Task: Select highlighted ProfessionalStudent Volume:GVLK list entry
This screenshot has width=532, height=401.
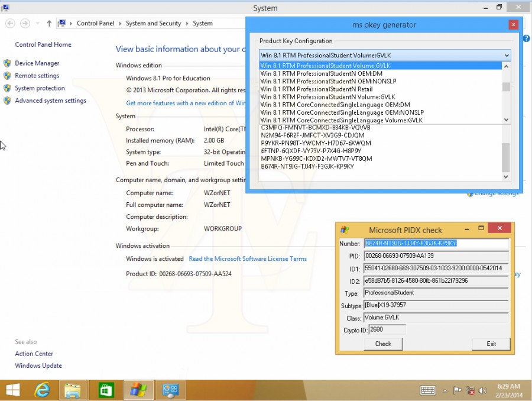Action: click(x=380, y=66)
